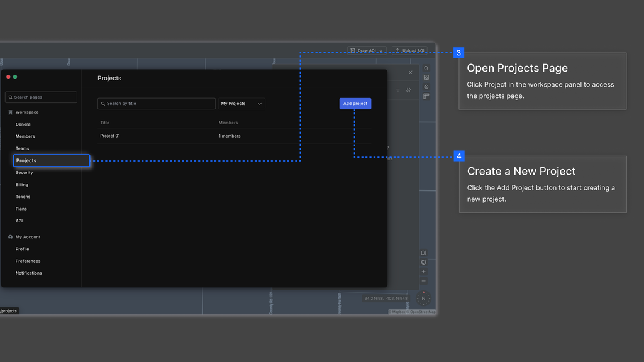Open the Preferences page
The image size is (644, 362).
(28, 261)
